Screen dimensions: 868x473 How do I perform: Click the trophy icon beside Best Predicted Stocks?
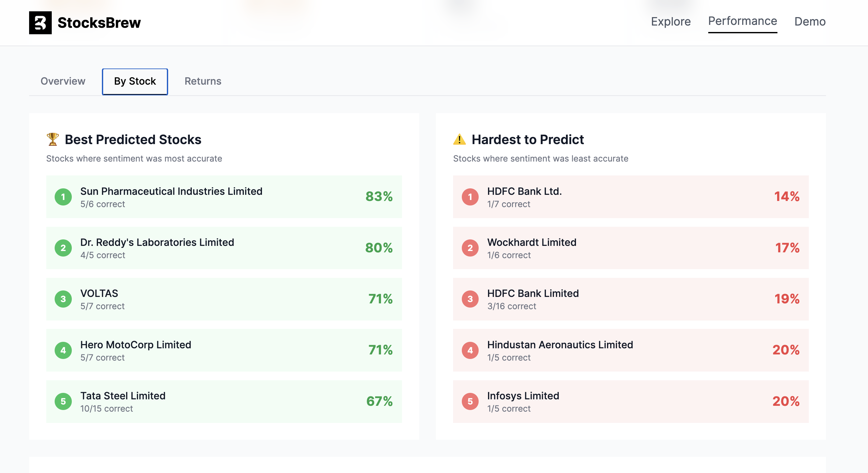[x=53, y=139]
